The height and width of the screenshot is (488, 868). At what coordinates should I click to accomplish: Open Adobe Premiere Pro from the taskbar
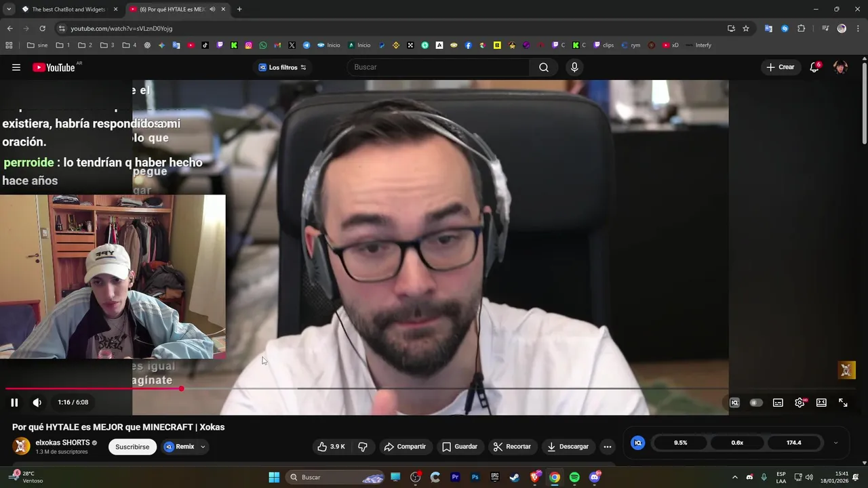455,477
